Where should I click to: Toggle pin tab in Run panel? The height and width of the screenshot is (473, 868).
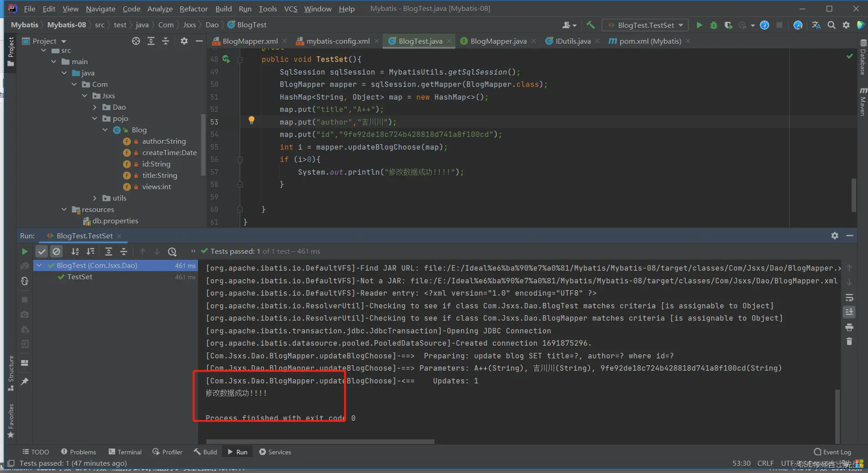click(25, 382)
